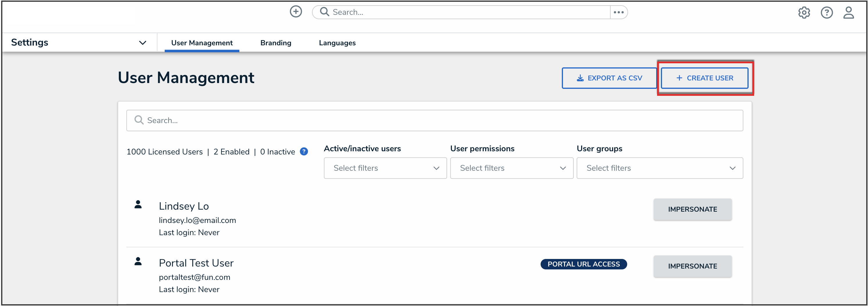Open the Active/inactive users filter dropdown
The width and height of the screenshot is (868, 306).
pyautogui.click(x=385, y=168)
